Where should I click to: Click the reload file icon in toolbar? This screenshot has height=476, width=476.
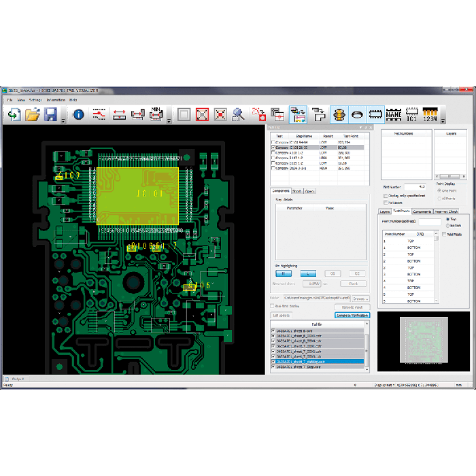click(14, 114)
